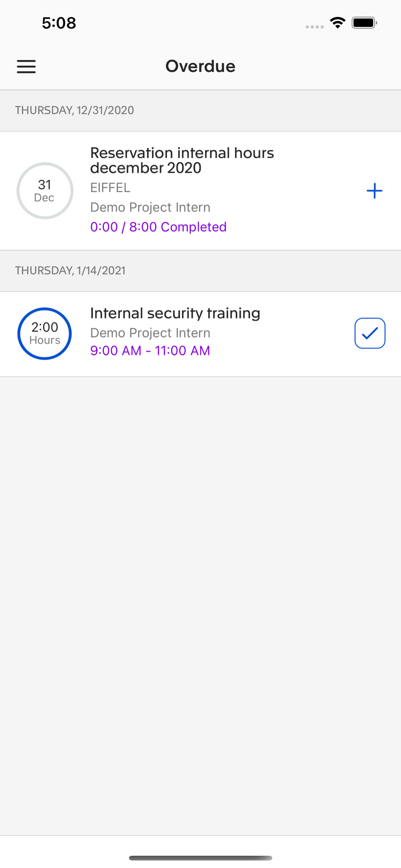Screen dimensions: 401x868
Task: Tap the plus icon to add hours
Action: 374,191
